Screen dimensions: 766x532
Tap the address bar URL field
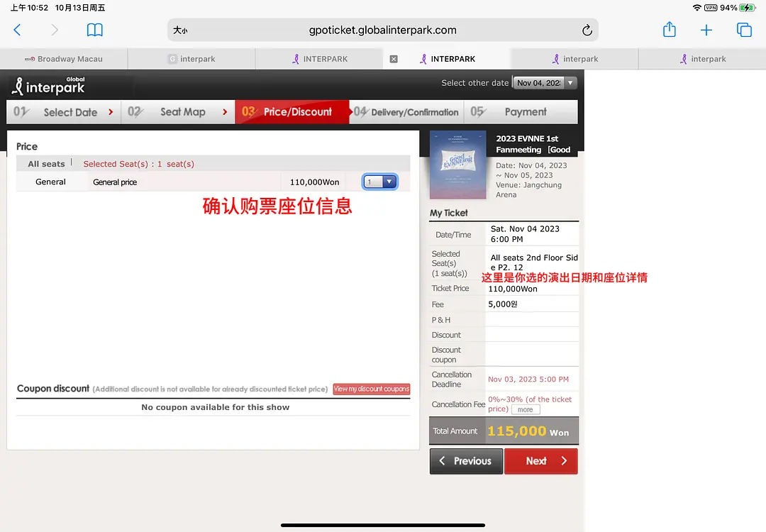click(x=382, y=31)
